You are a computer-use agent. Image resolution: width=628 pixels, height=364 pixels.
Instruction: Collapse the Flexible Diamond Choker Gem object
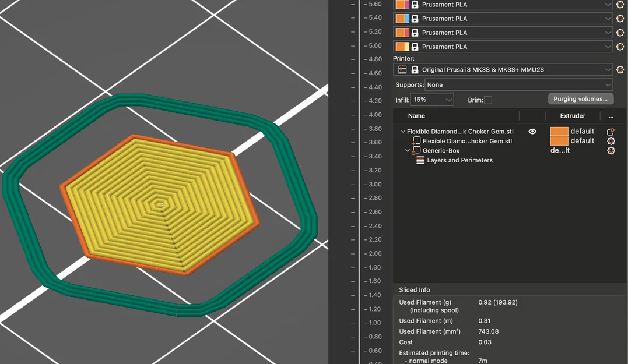point(403,131)
